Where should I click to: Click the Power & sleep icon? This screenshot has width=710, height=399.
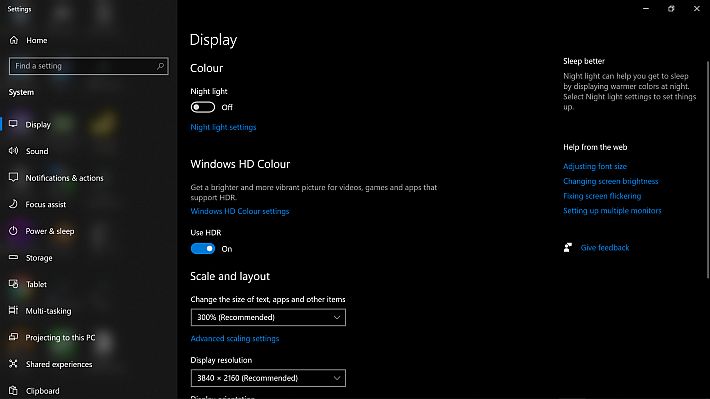pyautogui.click(x=14, y=231)
